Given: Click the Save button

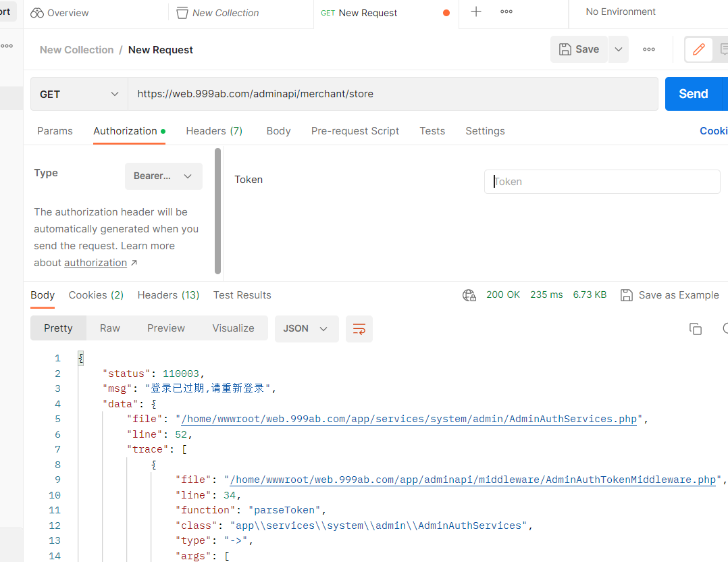Looking at the screenshot, I should tap(579, 49).
